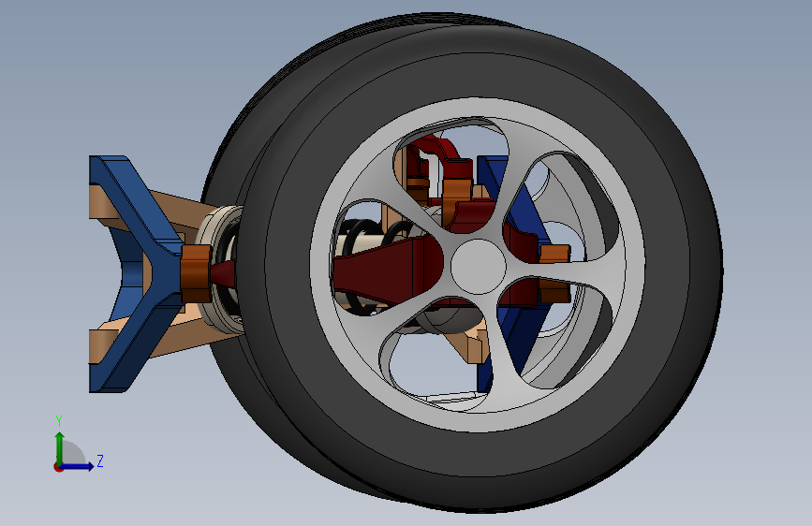Click the blue Z axis of the triad
The width and height of the screenshot is (812, 526).
coord(78,466)
